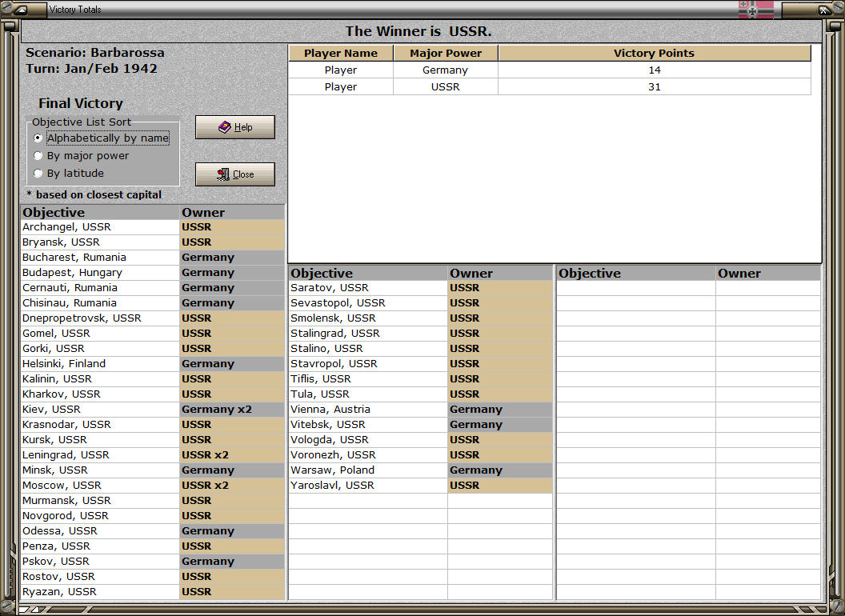Select the Budapest, Hungary objective
This screenshot has width=845, height=616.
100,272
